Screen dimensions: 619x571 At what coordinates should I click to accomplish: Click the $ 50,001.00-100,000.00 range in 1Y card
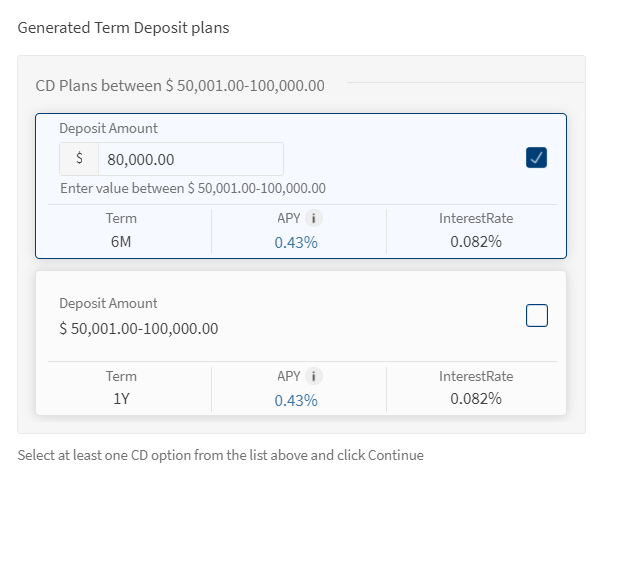pos(138,329)
